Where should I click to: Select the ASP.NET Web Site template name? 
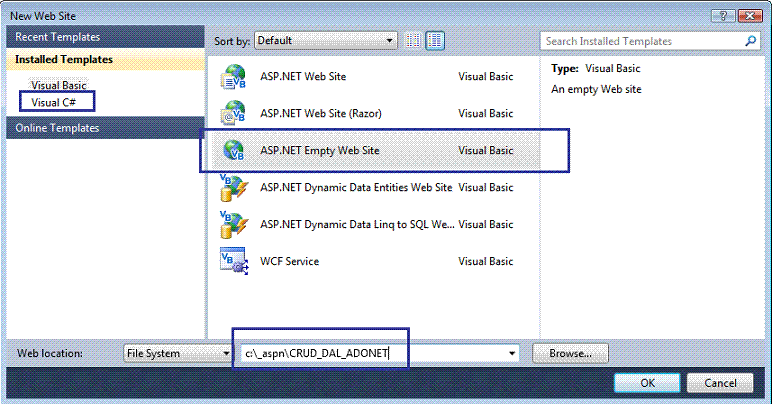point(303,77)
